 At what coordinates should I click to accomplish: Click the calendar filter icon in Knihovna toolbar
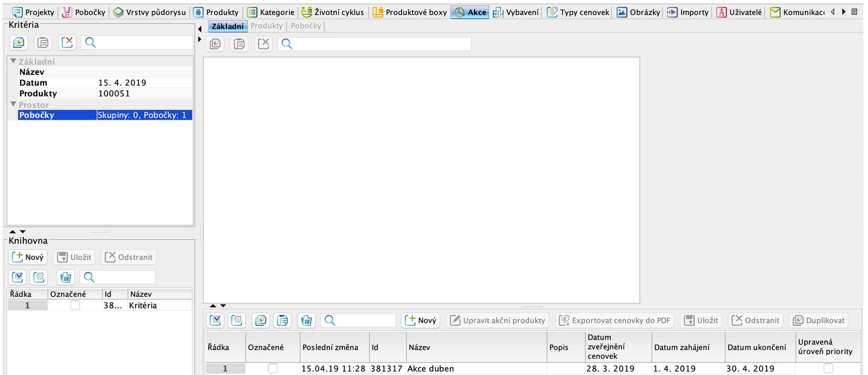point(65,277)
